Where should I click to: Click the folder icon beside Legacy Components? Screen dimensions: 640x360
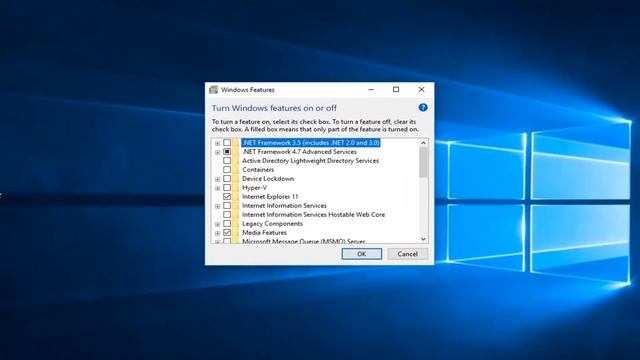point(236,224)
